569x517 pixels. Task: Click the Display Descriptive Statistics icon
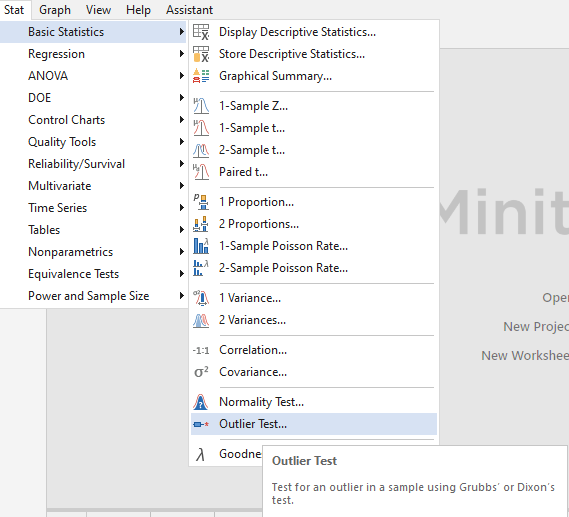pyautogui.click(x=201, y=32)
